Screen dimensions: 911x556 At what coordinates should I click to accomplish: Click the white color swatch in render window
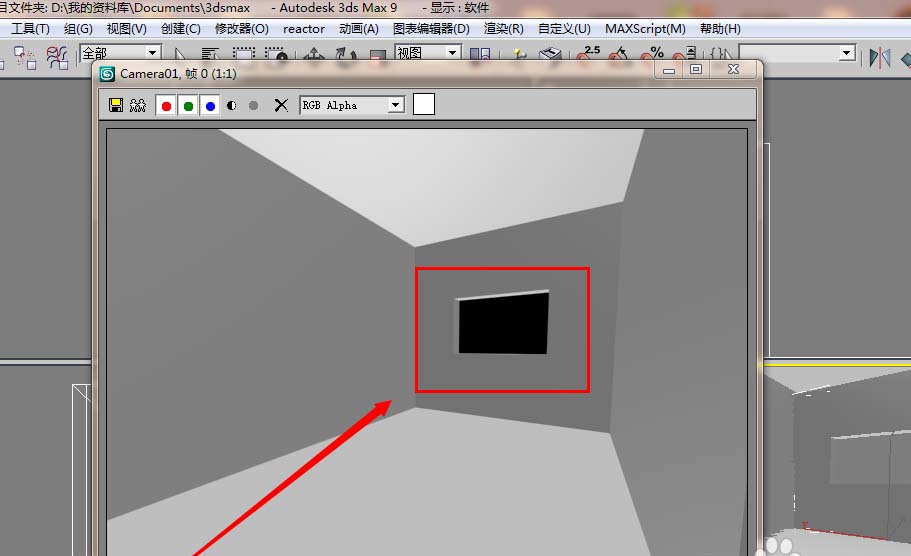(424, 105)
